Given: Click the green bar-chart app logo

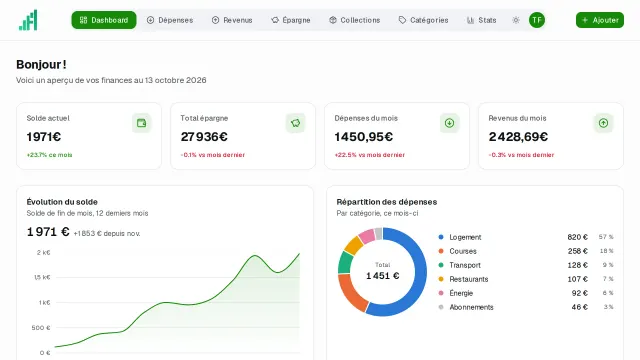Looking at the screenshot, I should pos(28,20).
